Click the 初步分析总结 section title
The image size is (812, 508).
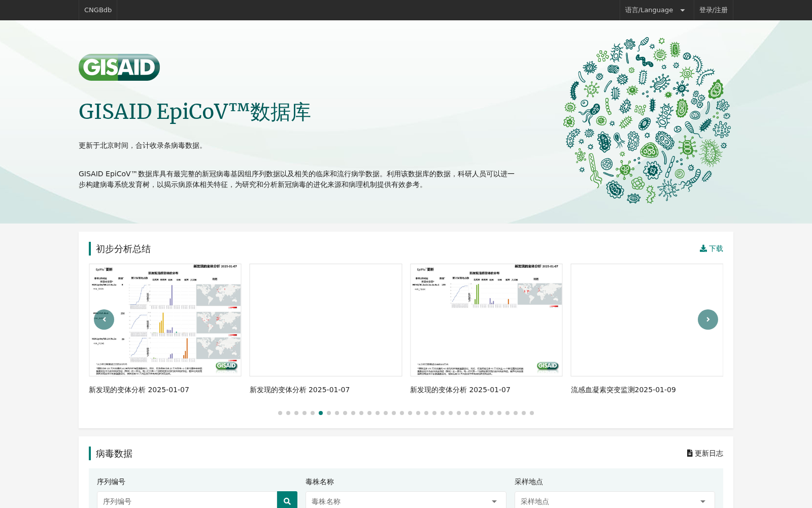123,249
